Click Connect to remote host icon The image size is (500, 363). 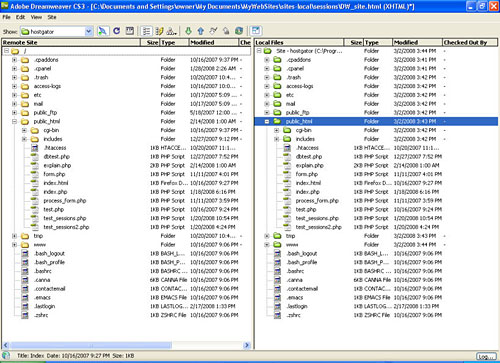pyautogui.click(x=102, y=31)
